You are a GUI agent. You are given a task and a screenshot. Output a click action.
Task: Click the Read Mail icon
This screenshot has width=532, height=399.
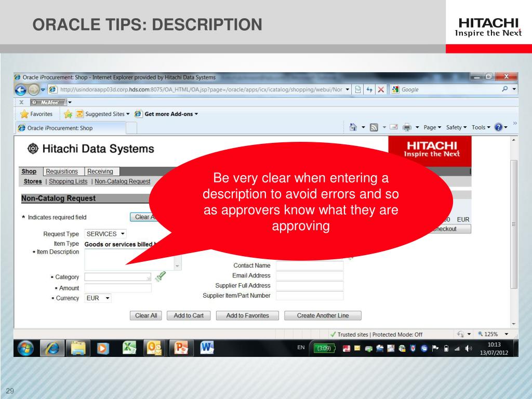click(394, 127)
